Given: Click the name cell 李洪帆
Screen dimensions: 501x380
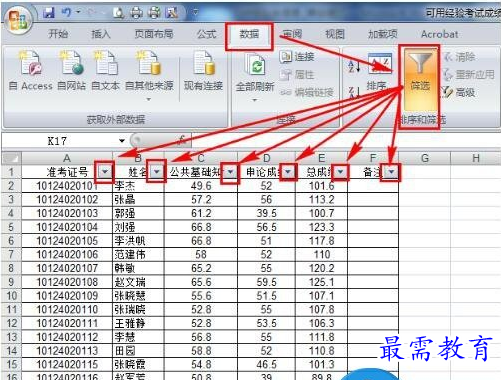Looking at the screenshot, I should 138,241.
